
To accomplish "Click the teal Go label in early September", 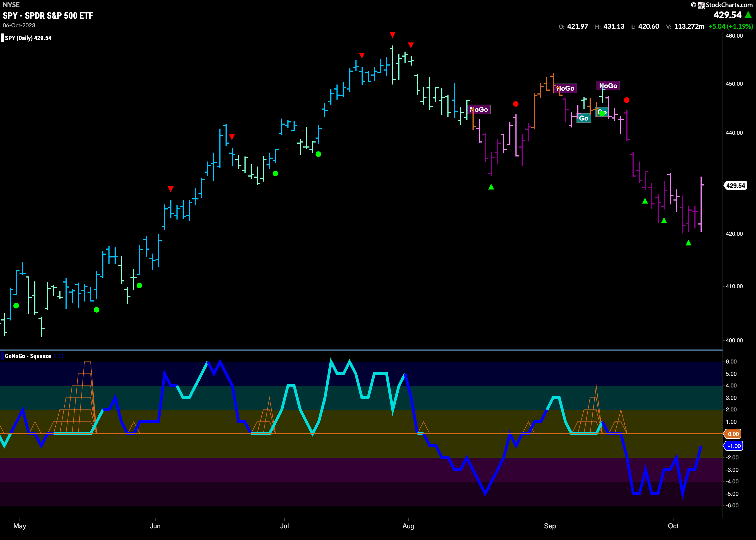I will (583, 118).
